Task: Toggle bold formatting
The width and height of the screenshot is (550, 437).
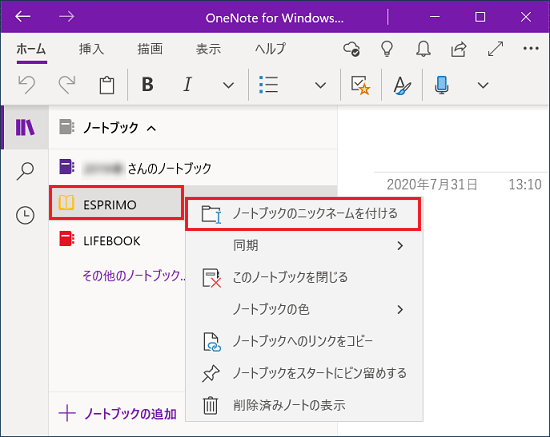Action: click(x=147, y=85)
